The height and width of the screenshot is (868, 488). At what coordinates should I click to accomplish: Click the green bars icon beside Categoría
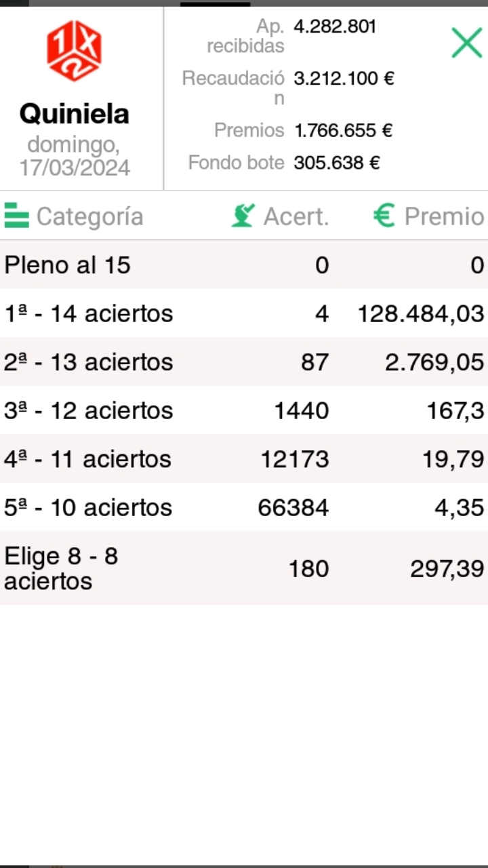16,216
